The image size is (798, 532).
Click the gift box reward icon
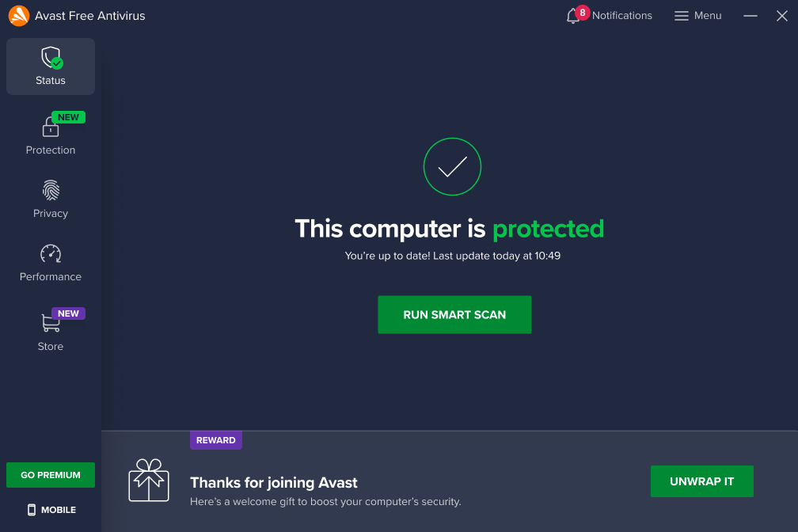149,480
